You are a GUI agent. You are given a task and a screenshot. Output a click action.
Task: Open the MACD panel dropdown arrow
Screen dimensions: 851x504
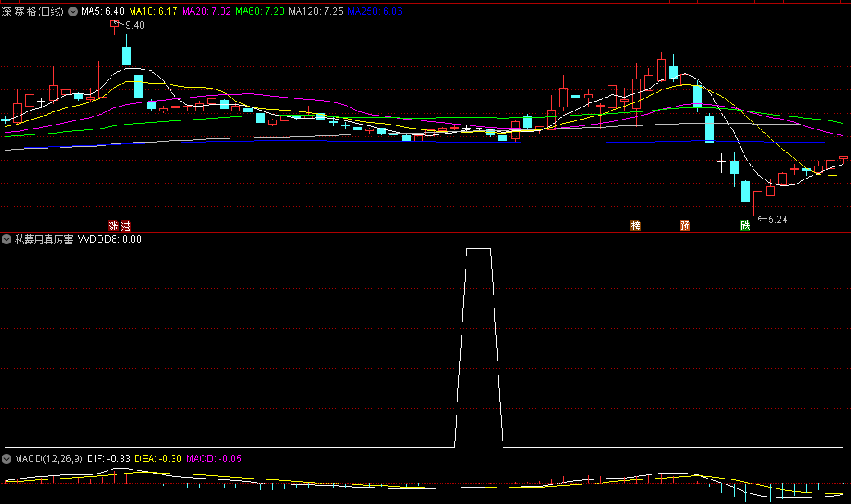pyautogui.click(x=7, y=458)
